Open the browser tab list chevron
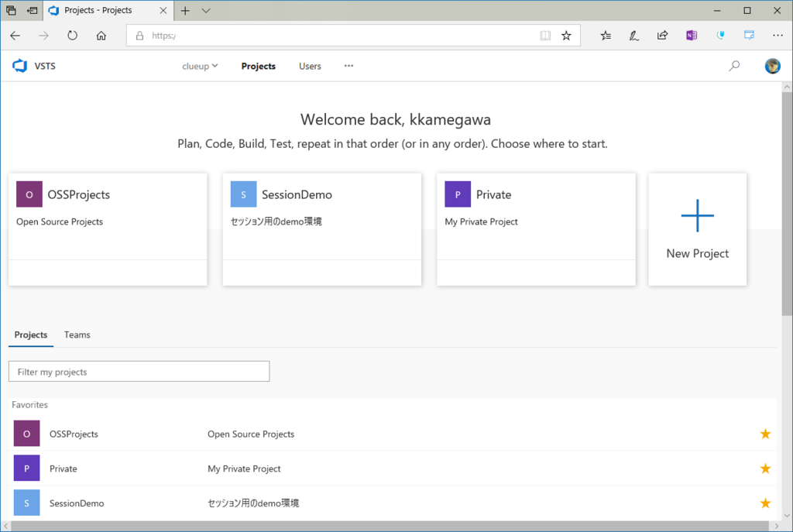793x532 pixels. (x=206, y=11)
